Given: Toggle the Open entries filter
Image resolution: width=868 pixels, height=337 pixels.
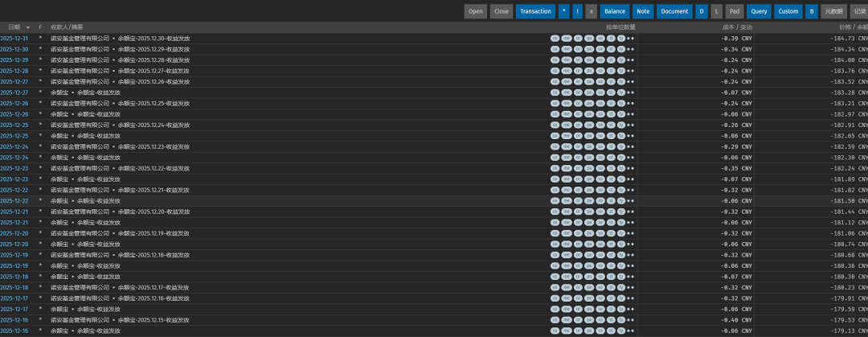Looking at the screenshot, I should point(476,11).
